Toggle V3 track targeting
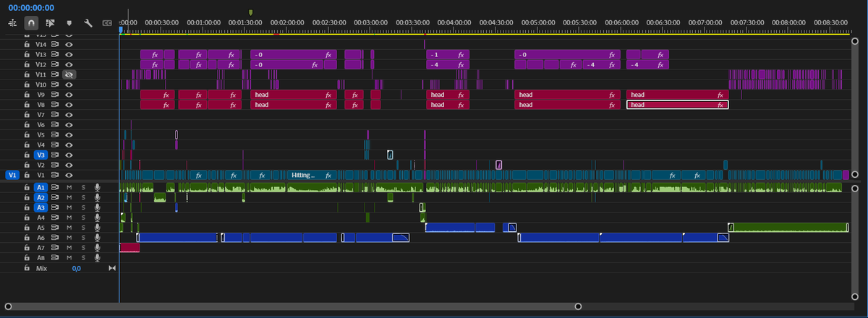Image resolution: width=868 pixels, height=318 pixels. point(41,155)
